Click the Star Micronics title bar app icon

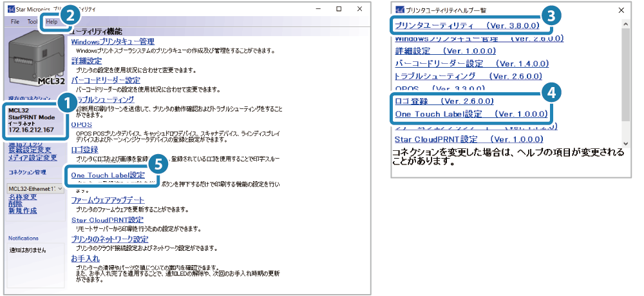click(11, 8)
